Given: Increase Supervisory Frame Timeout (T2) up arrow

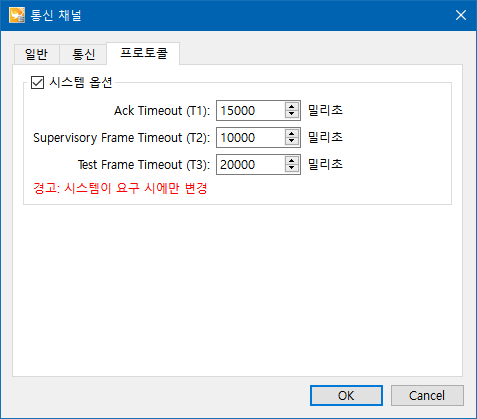Looking at the screenshot, I should pyautogui.click(x=292, y=134).
